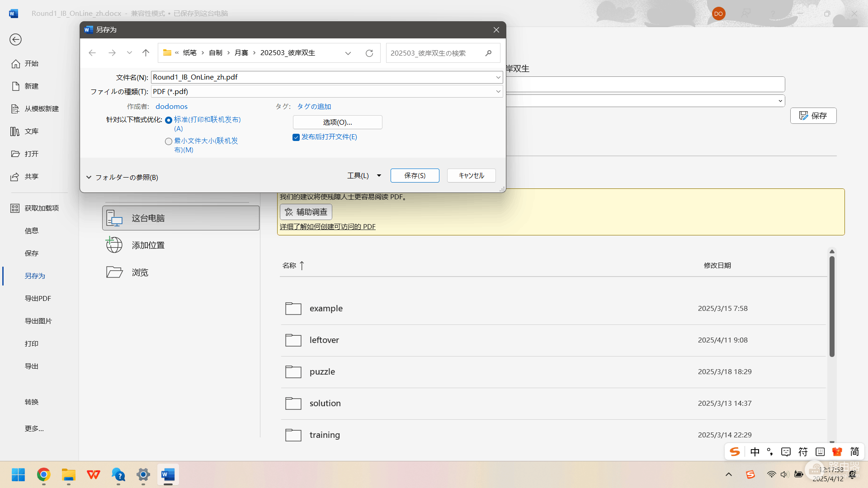Image resolution: width=868 pixels, height=488 pixels.
Task: Open WPS Office from the taskbar
Action: [x=94, y=474]
